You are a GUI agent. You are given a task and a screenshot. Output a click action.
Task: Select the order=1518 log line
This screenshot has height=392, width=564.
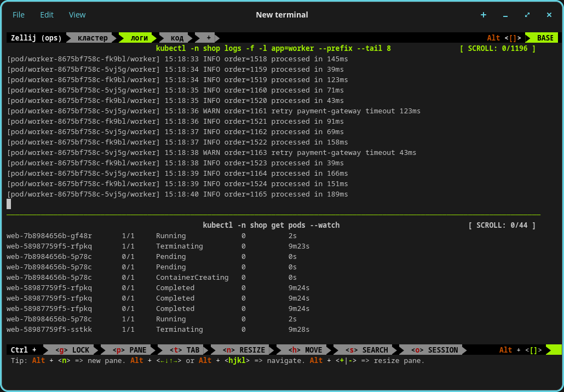click(178, 59)
